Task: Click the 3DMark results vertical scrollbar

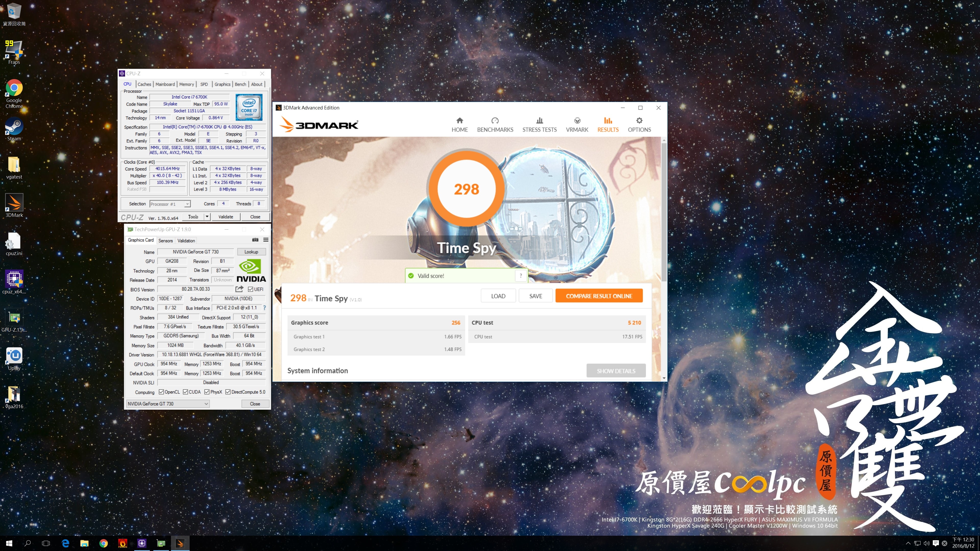Action: click(664, 212)
